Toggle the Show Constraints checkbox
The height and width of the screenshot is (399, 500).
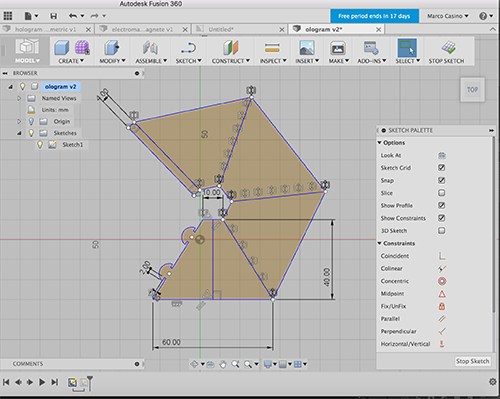pyautogui.click(x=442, y=218)
